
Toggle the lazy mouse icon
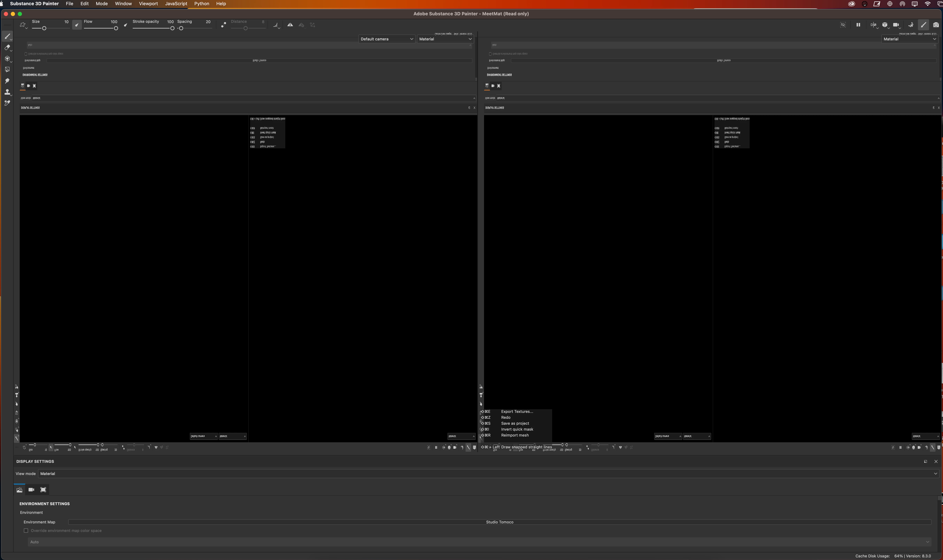click(223, 25)
